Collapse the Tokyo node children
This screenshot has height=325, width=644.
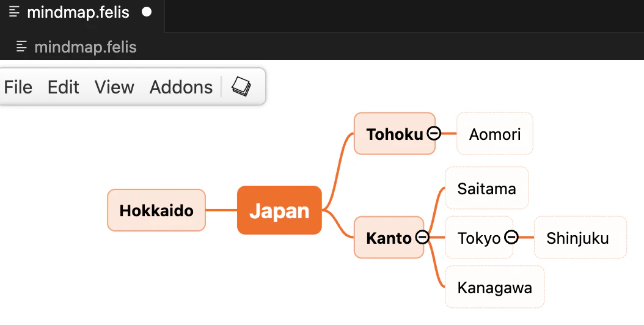(x=511, y=237)
